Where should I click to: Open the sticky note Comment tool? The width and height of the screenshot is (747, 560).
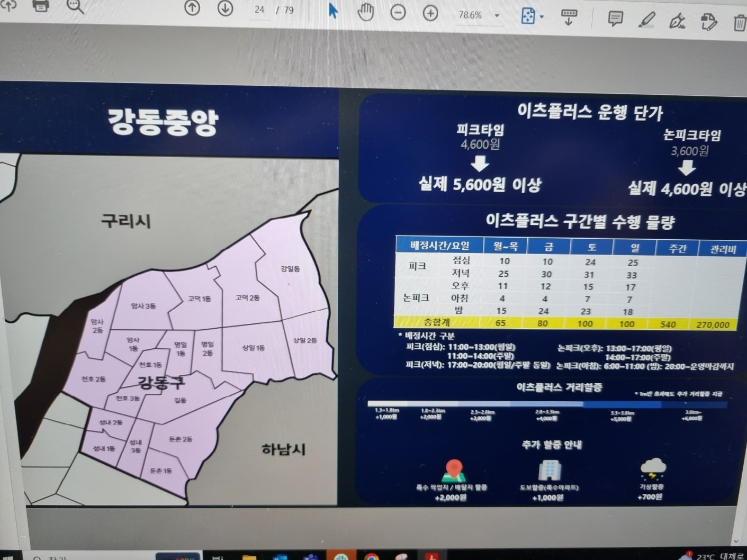click(x=614, y=17)
